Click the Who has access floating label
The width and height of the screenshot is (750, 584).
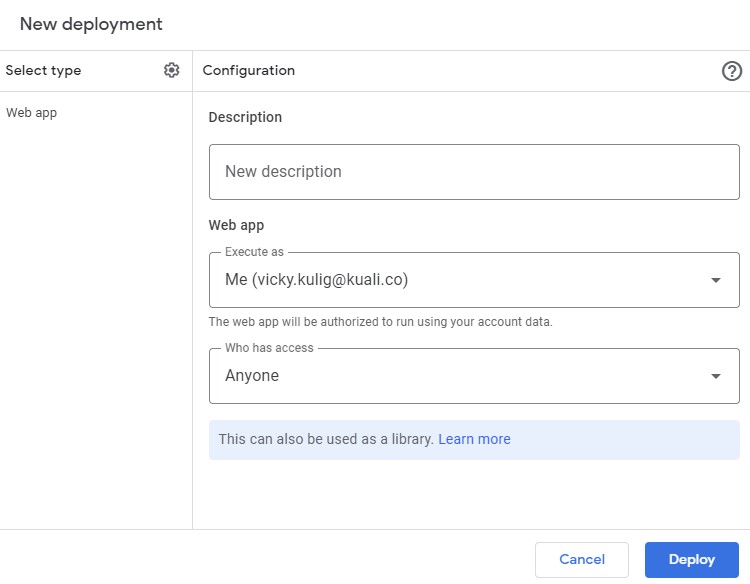click(269, 348)
